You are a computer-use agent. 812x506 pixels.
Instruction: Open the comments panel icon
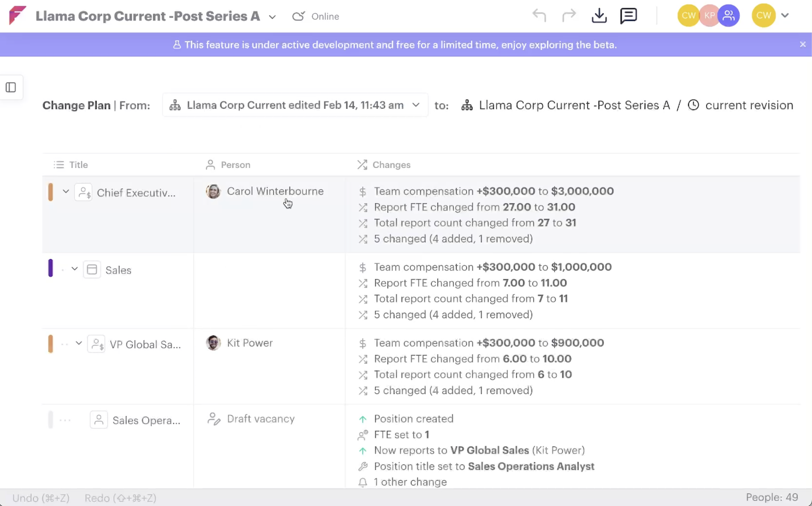click(628, 16)
